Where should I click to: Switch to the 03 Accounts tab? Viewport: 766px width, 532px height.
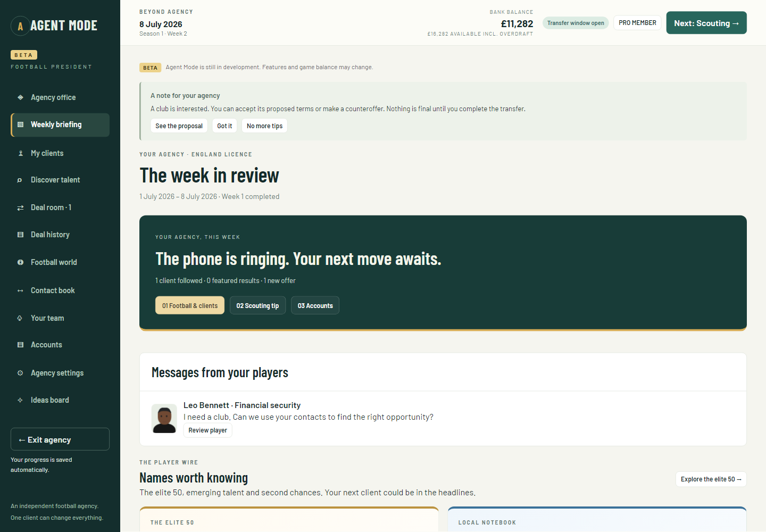click(315, 305)
